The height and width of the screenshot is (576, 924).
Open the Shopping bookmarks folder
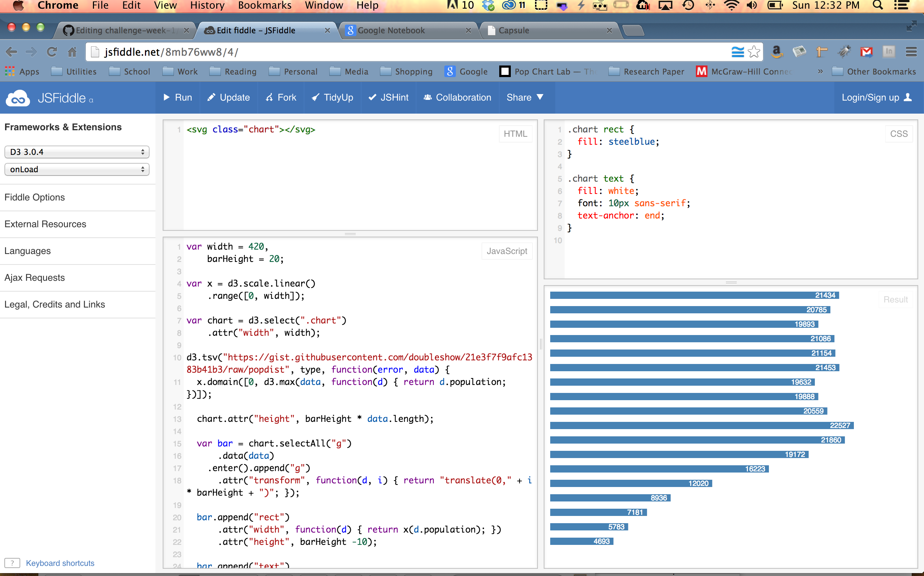click(x=406, y=72)
